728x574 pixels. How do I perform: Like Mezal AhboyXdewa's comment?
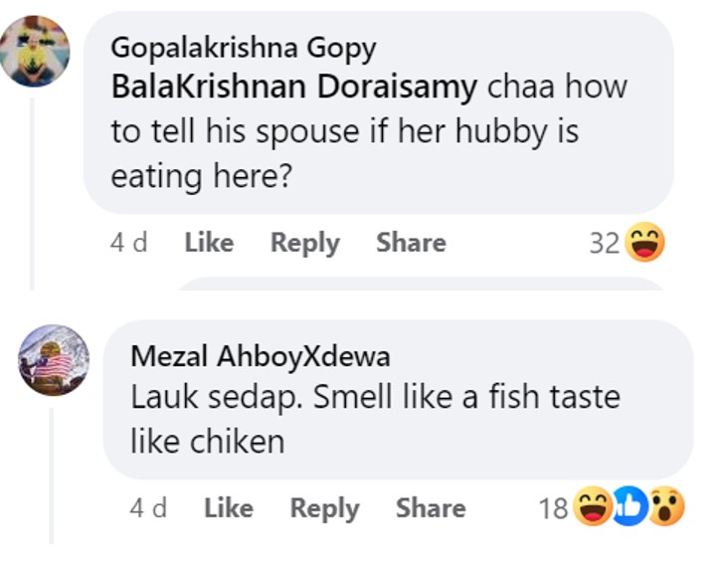(229, 508)
